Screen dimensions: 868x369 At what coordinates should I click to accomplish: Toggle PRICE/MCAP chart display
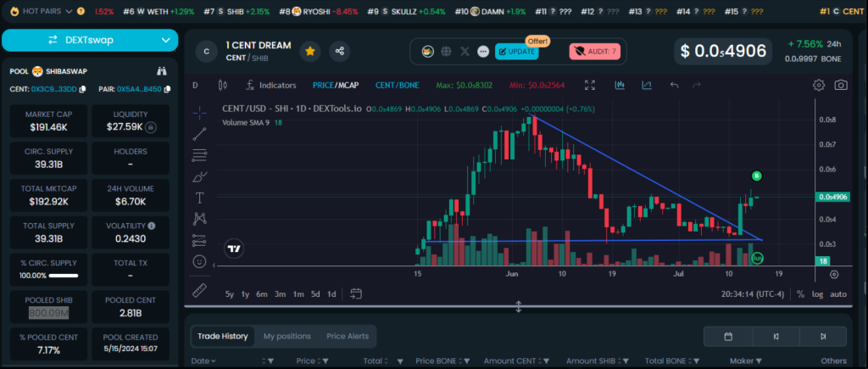point(336,85)
